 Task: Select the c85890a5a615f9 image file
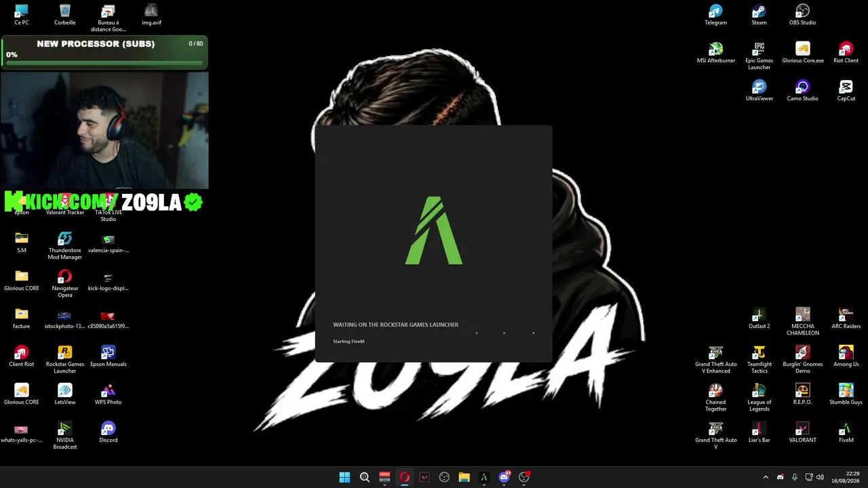108,319
